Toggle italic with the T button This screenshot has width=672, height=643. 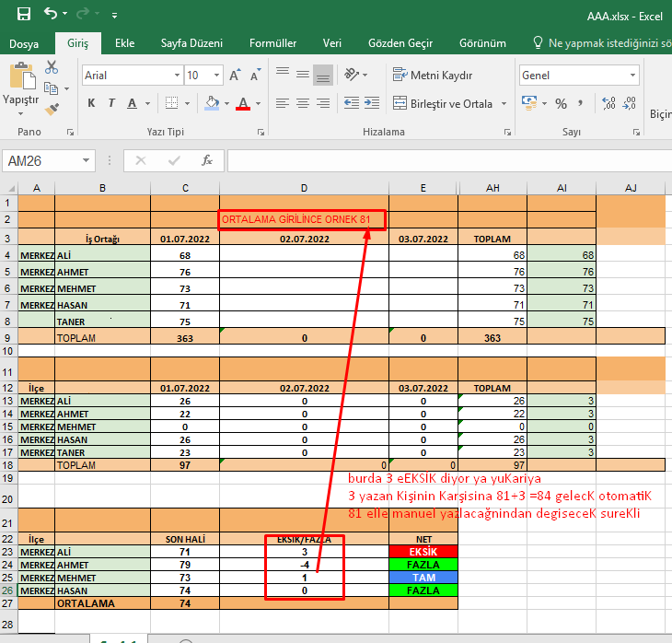[x=111, y=103]
